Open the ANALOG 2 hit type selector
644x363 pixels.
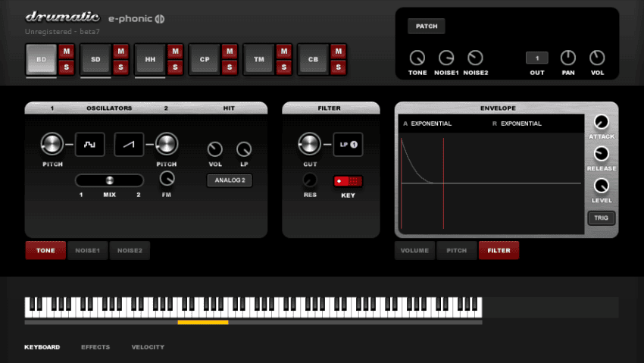pyautogui.click(x=230, y=180)
